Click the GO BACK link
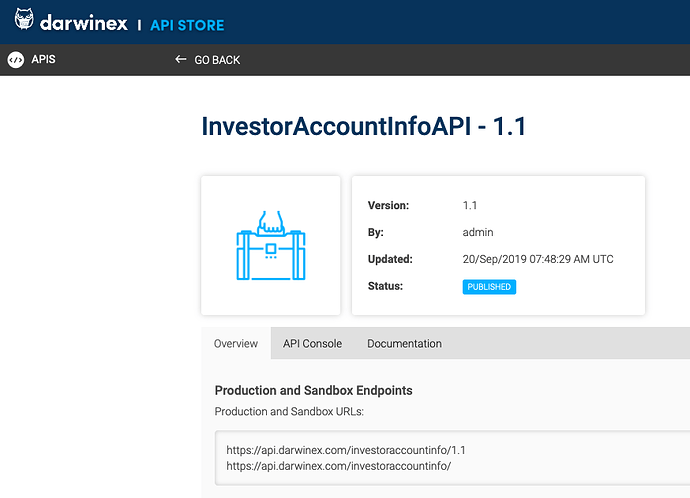690x498 pixels. pyautogui.click(x=217, y=60)
